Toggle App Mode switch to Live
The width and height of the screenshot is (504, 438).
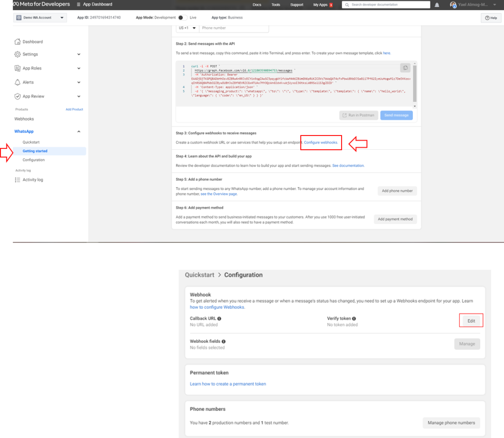coord(181,18)
